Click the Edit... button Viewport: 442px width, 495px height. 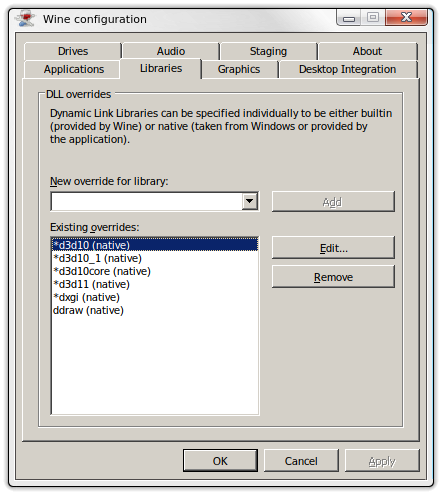[x=333, y=248]
